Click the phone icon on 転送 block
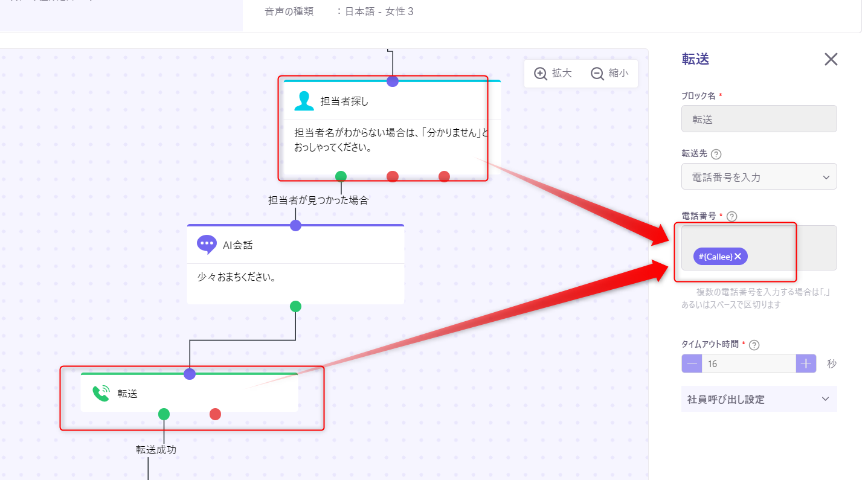 [x=101, y=394]
